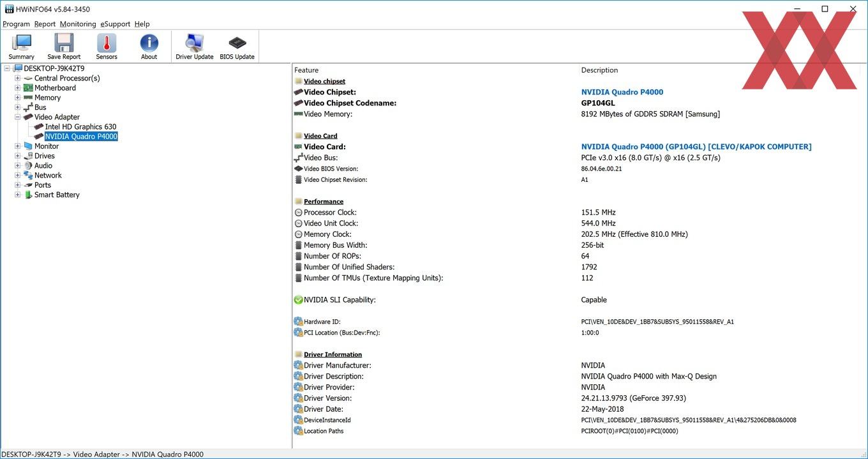The width and height of the screenshot is (868, 459).
Task: Select the Memory Bus Width row
Action: point(577,245)
